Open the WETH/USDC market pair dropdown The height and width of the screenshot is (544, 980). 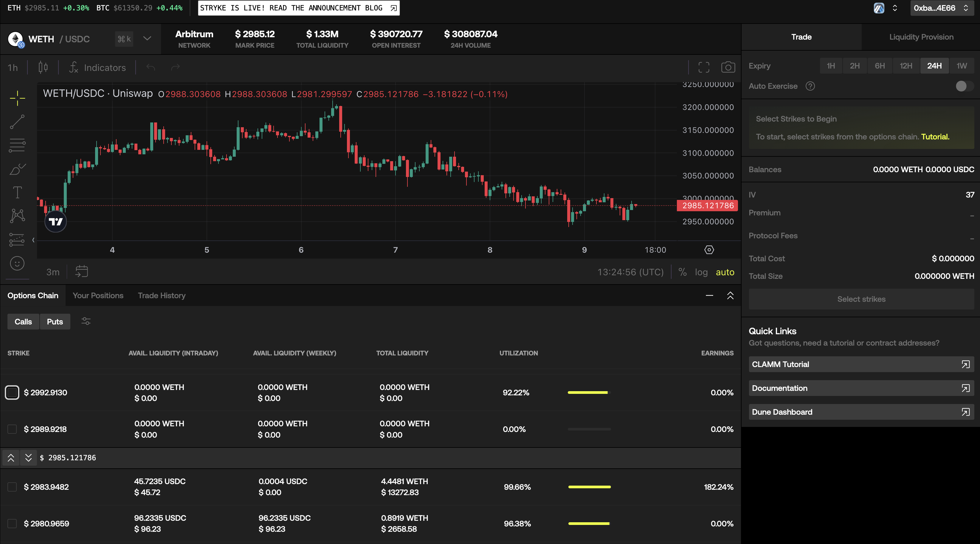click(147, 38)
